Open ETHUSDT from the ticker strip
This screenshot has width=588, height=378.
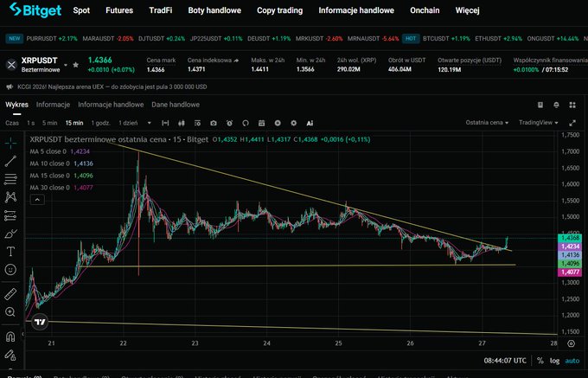498,39
